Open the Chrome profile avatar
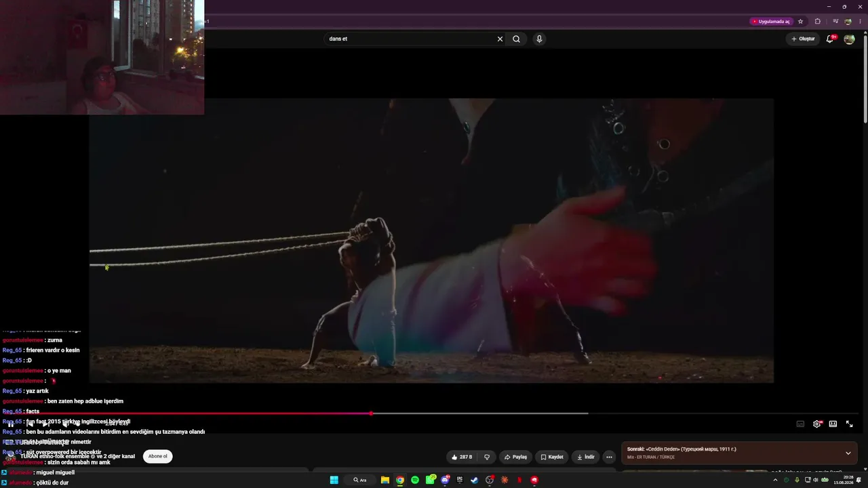The width and height of the screenshot is (868, 488). tap(848, 22)
